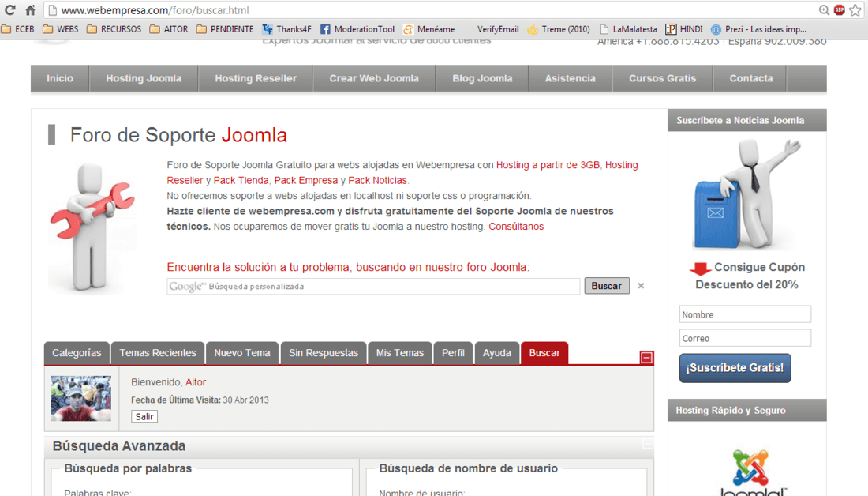The height and width of the screenshot is (496, 868).
Task: Click the Buscar button beside Google search
Action: coord(607,286)
